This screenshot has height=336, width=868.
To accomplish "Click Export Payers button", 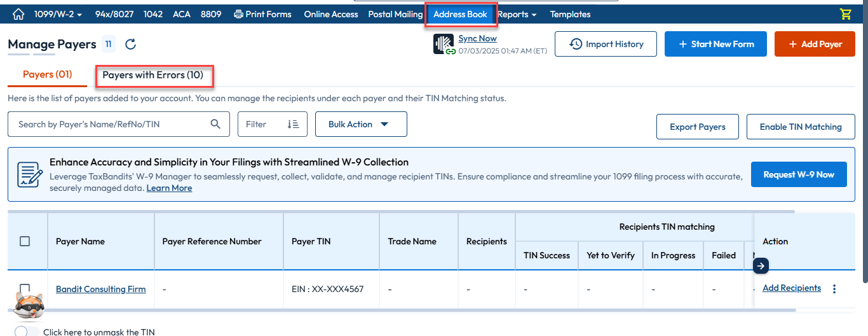I will pyautogui.click(x=698, y=127).
